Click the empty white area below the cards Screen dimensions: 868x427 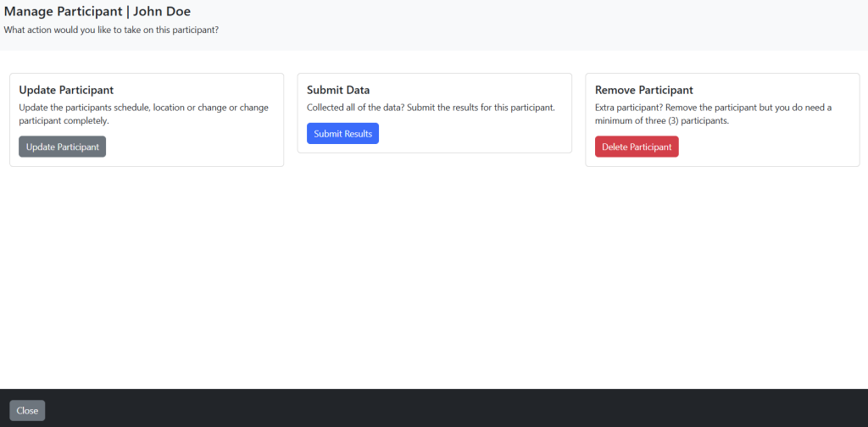[434, 276]
